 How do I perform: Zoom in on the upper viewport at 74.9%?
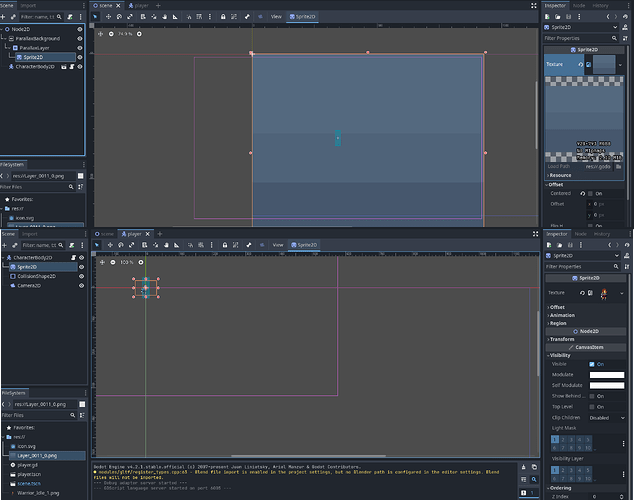[x=139, y=34]
